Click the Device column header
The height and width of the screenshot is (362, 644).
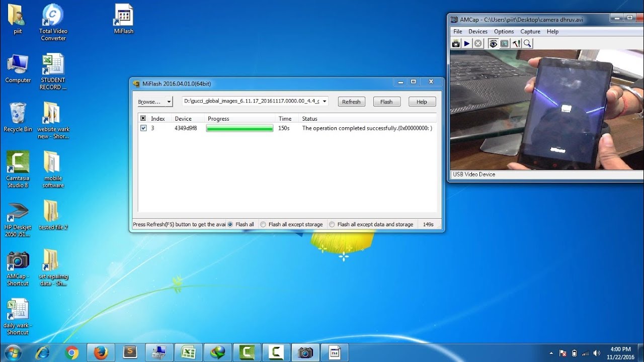click(183, 119)
